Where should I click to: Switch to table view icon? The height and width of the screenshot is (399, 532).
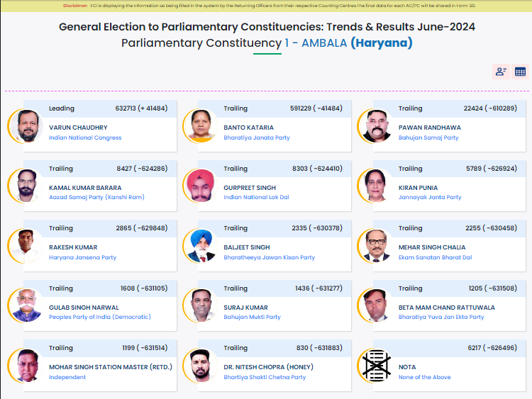pyautogui.click(x=520, y=72)
